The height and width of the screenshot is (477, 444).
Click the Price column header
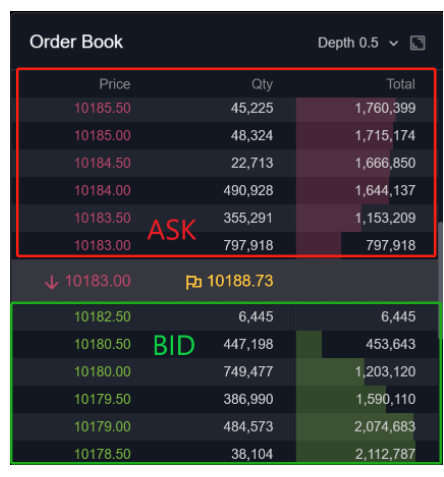114,84
